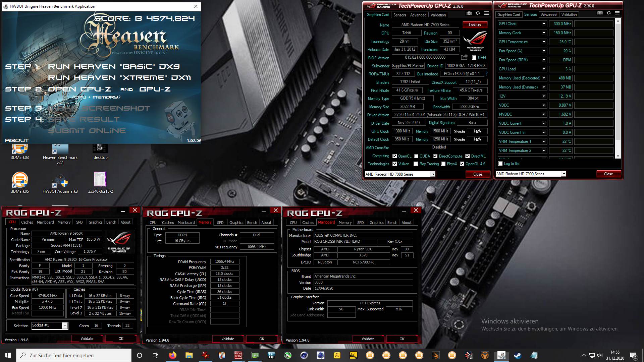The image size is (644, 362).
Task: Click Close in the Sensors GPU-Z window
Action: (608, 174)
